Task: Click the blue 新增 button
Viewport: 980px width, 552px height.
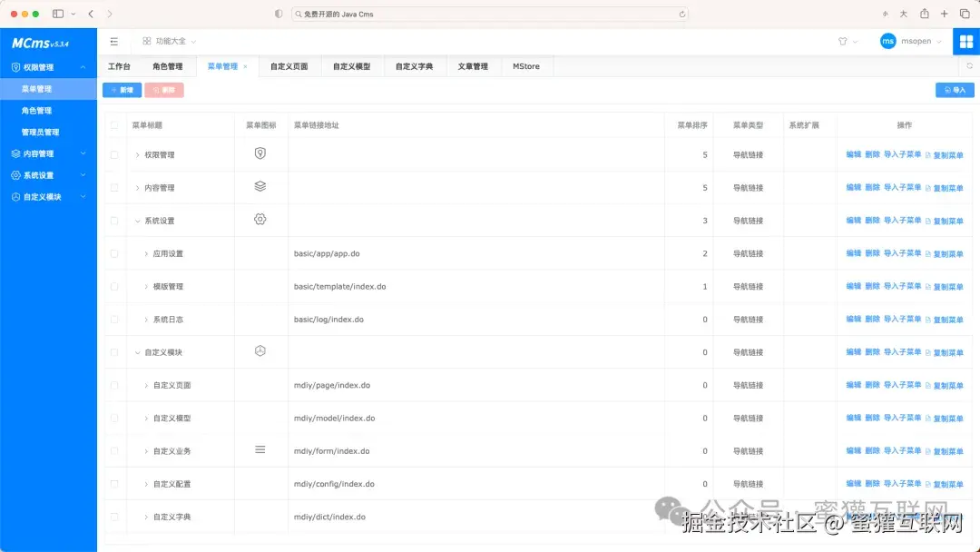Action: [122, 90]
